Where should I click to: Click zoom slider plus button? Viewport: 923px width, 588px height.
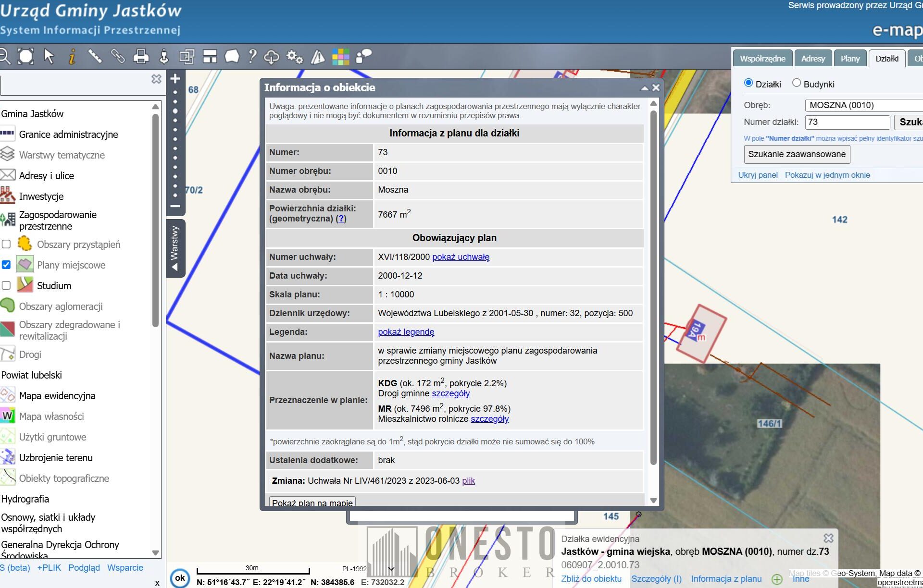[175, 79]
